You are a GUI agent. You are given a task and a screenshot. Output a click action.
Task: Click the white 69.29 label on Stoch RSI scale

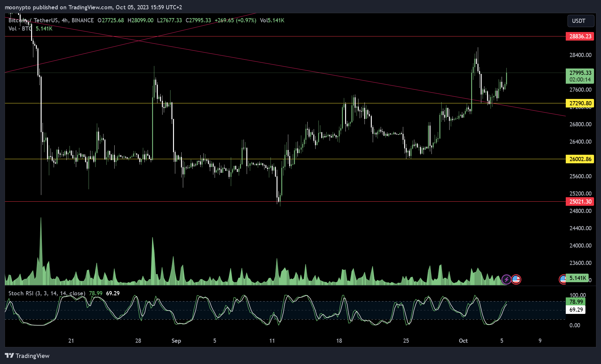pos(576,310)
